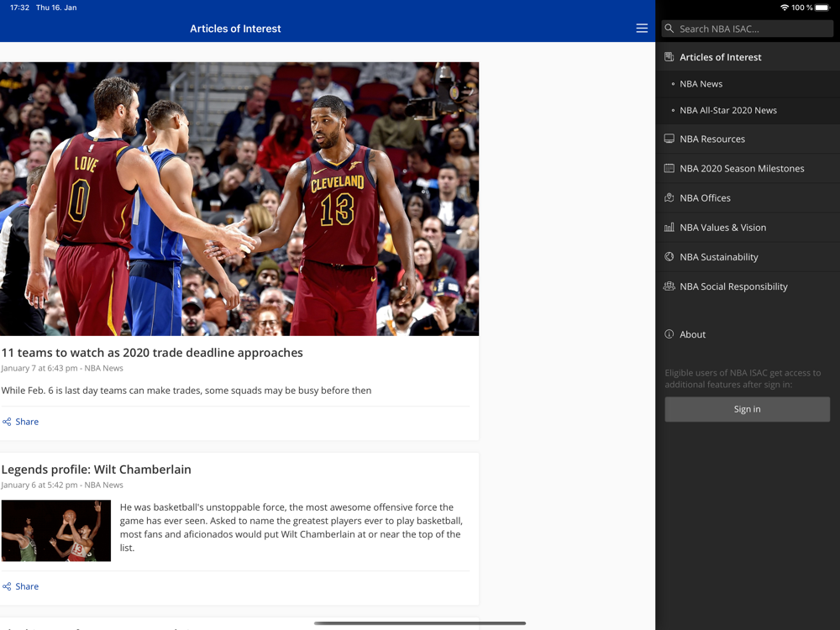The height and width of the screenshot is (630, 840).
Task: Open Articles of Interest menu item
Action: 748,57
